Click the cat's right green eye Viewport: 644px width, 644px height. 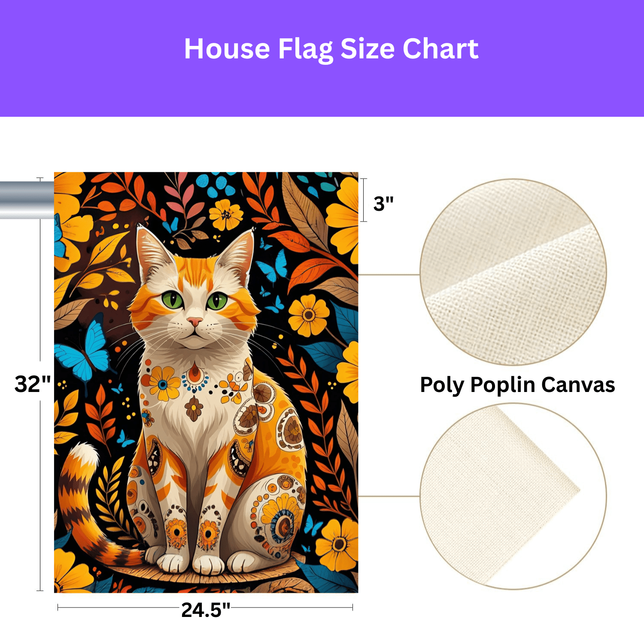pos(217,301)
